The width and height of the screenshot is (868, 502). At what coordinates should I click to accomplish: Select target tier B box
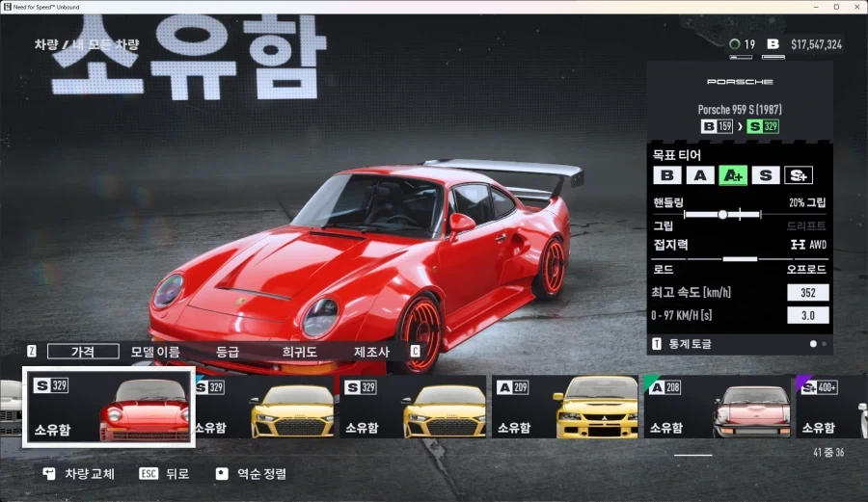667,175
